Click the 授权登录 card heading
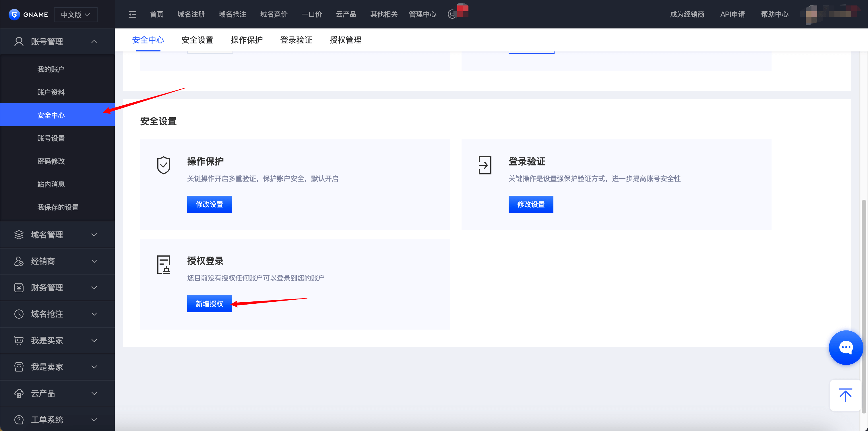Viewport: 868px width, 431px height. pos(205,261)
